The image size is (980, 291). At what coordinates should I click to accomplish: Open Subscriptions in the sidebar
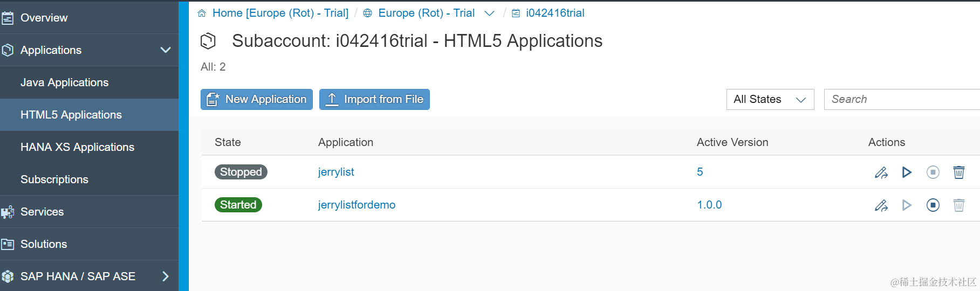(x=54, y=179)
